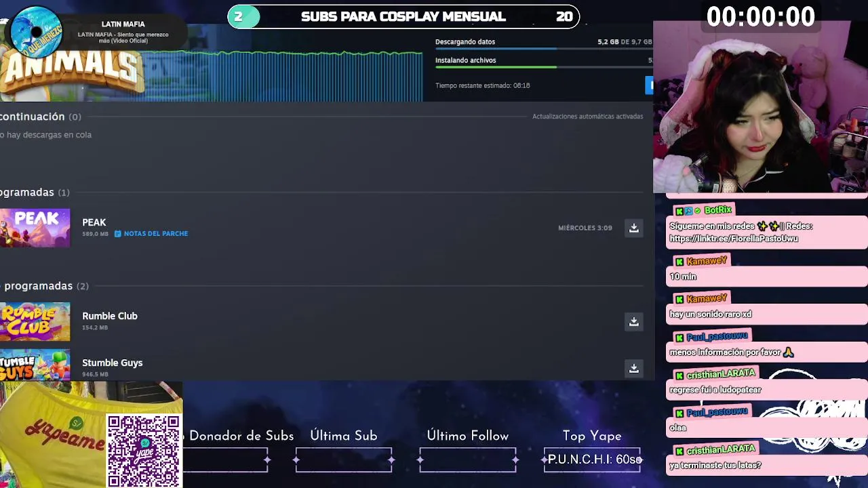
Task: Click the subs goal bar for cosplay
Action: pyautogui.click(x=403, y=17)
